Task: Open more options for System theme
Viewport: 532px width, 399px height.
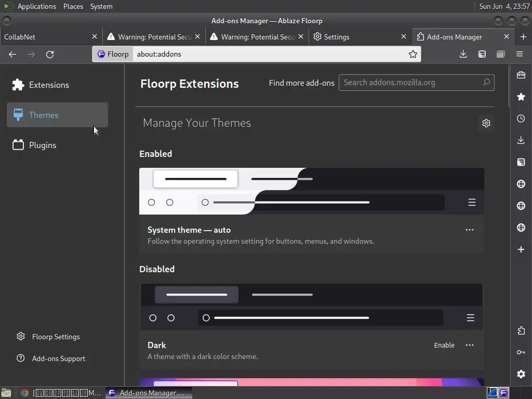Action: (470, 230)
